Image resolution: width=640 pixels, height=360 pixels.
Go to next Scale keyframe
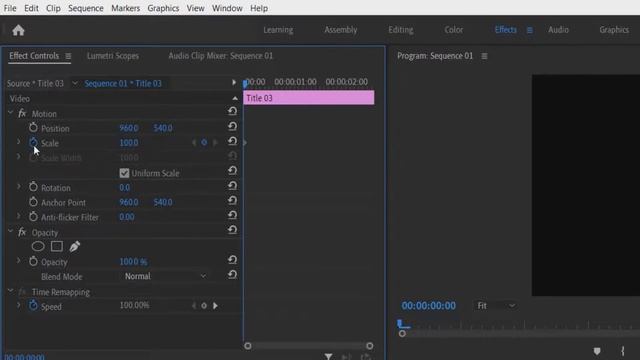(x=215, y=142)
